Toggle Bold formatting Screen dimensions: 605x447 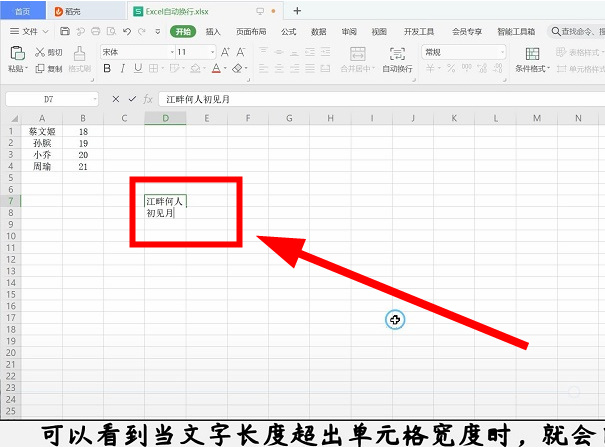[107, 68]
